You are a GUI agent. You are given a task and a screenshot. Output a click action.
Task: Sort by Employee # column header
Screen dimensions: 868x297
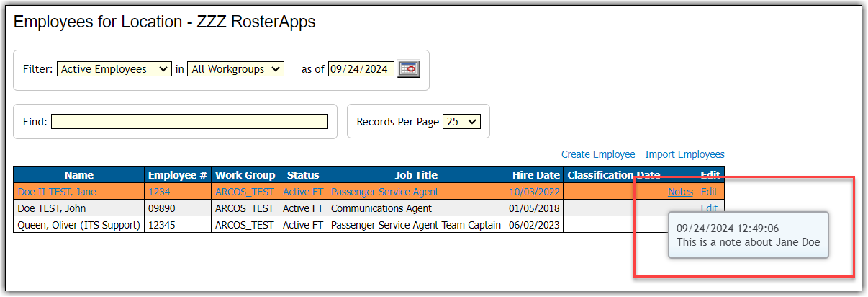pos(178,175)
